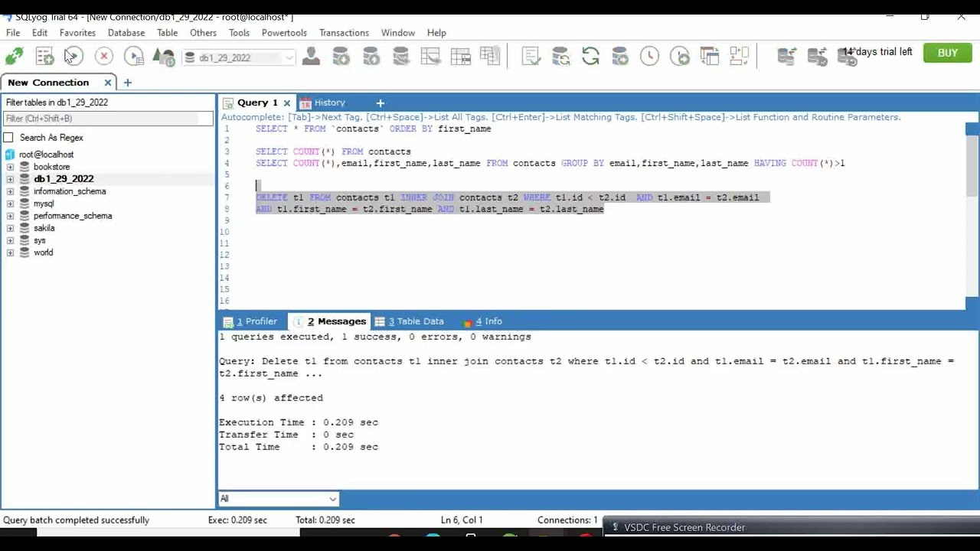Click the green new connection icon
The image size is (980, 551).
point(15,57)
